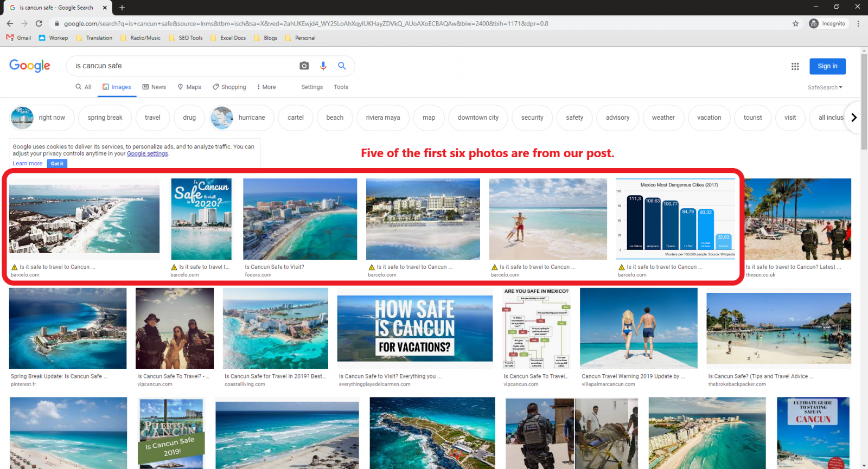Open the Google settings link
This screenshot has height=469, width=868.
[x=148, y=153]
